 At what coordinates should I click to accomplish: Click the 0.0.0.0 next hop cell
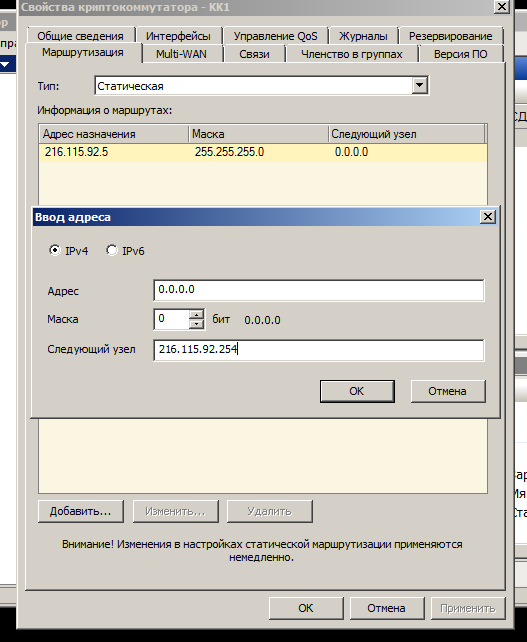(x=351, y=152)
